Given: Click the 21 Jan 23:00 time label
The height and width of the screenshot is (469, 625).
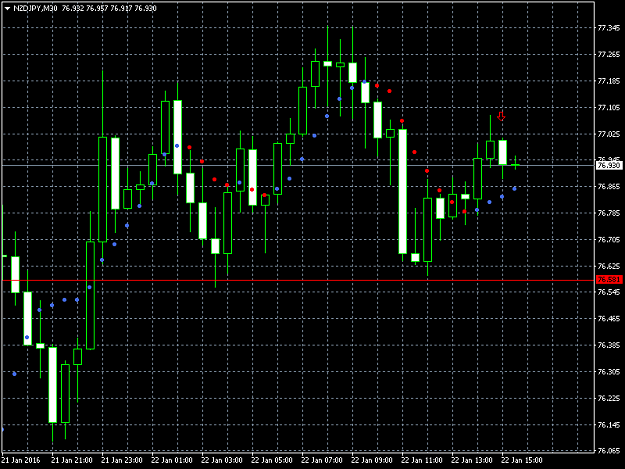Looking at the screenshot, I should tap(122, 460).
